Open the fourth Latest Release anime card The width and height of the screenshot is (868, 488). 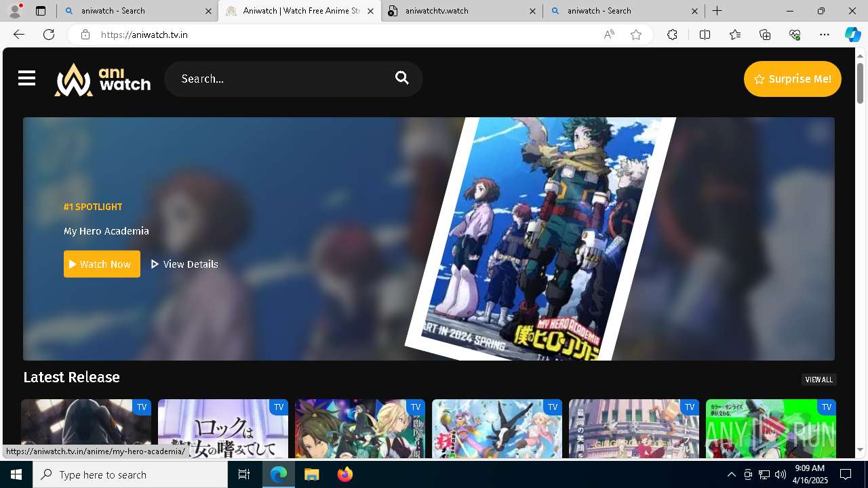click(x=497, y=429)
